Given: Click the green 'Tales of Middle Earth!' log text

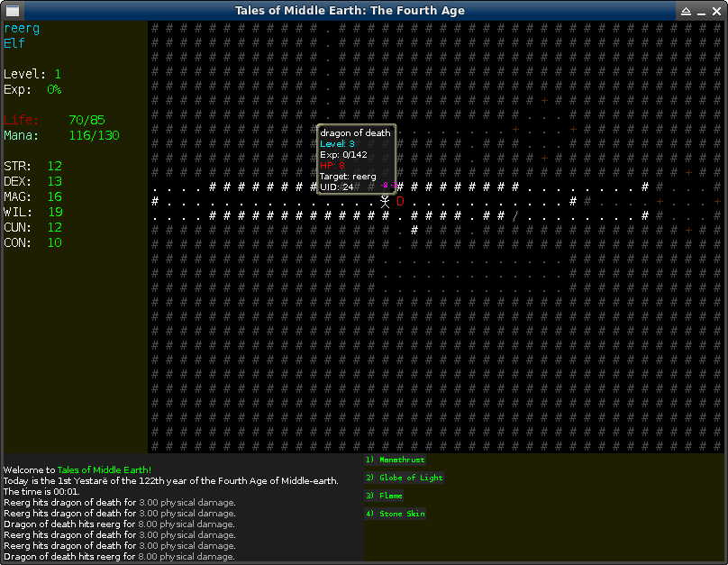Looking at the screenshot, I should (105, 469).
